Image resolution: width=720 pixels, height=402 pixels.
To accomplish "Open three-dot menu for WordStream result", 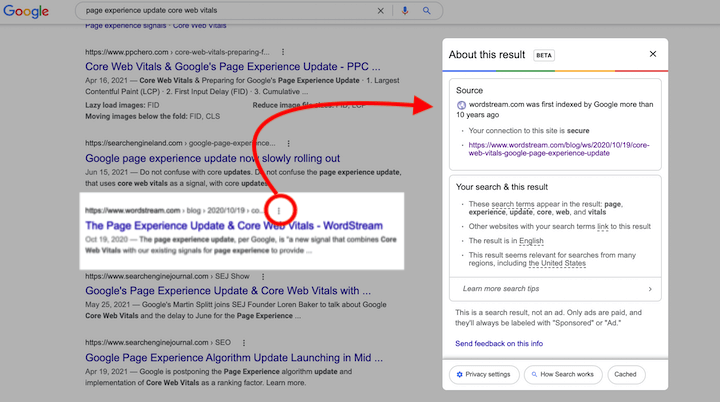I will tap(279, 210).
